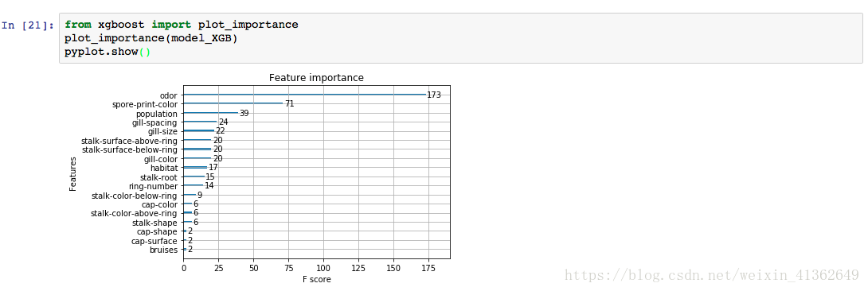Image resolution: width=868 pixels, height=291 pixels.
Task: Click the habitat bar labeled 17
Action: tap(195, 167)
